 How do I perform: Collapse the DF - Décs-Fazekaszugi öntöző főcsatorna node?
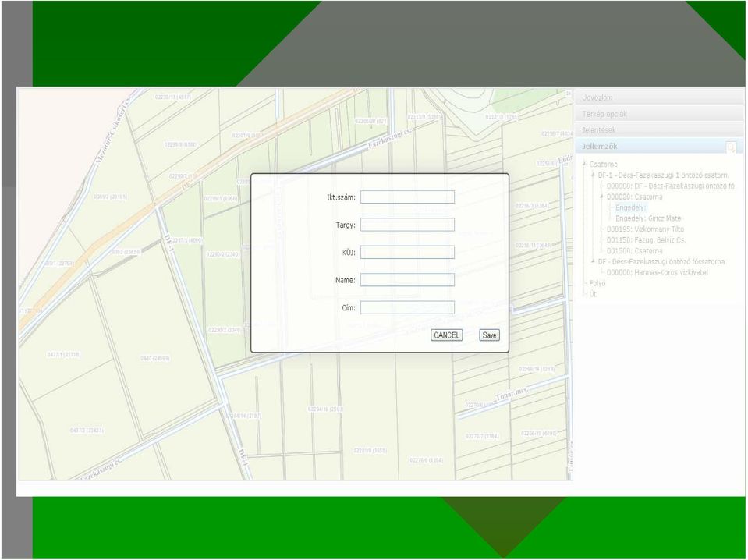click(x=593, y=261)
